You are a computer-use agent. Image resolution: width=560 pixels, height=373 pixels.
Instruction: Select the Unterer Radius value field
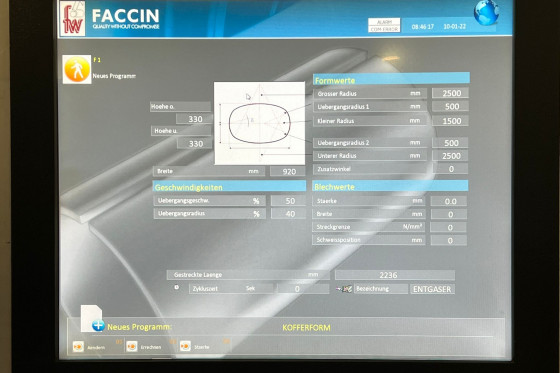point(450,156)
